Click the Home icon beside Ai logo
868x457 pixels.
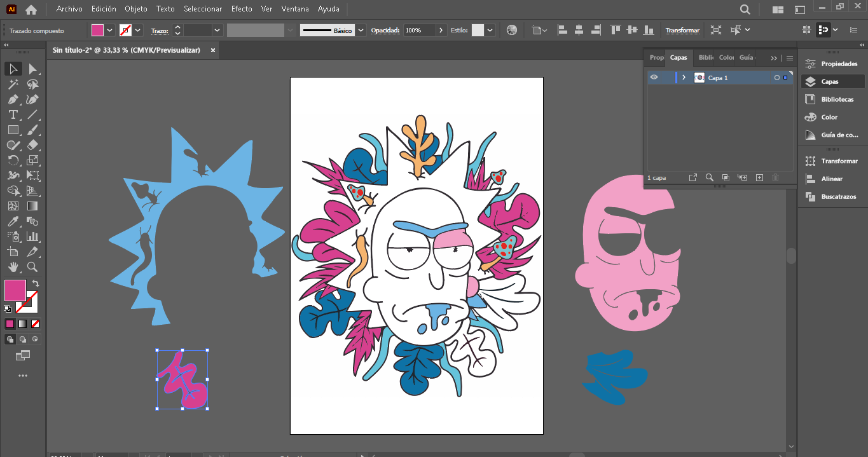click(31, 10)
